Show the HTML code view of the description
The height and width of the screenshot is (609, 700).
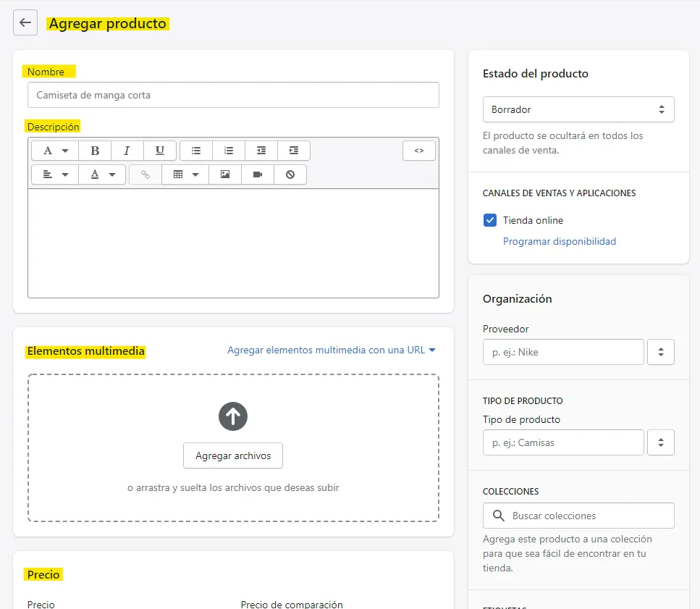(x=419, y=150)
